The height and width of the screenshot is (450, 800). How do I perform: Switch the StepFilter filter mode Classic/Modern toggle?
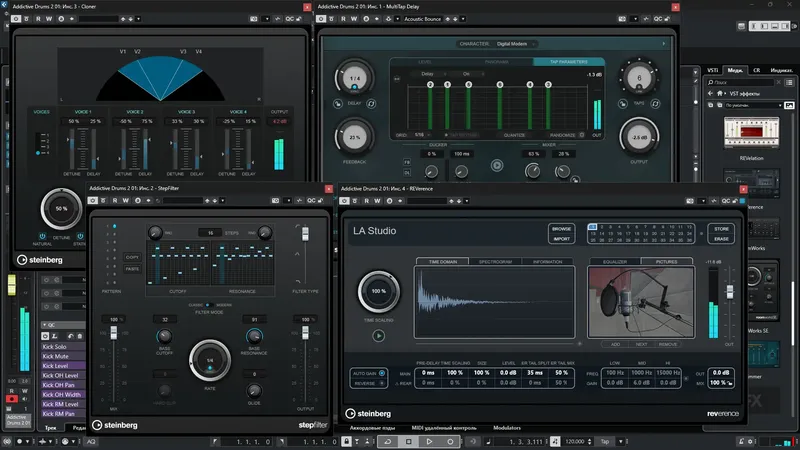point(208,305)
